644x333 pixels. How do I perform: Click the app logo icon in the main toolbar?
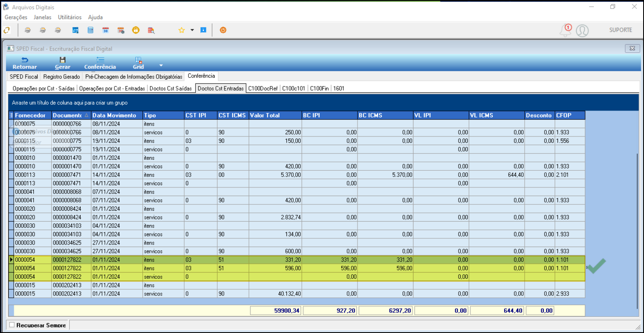point(7,30)
